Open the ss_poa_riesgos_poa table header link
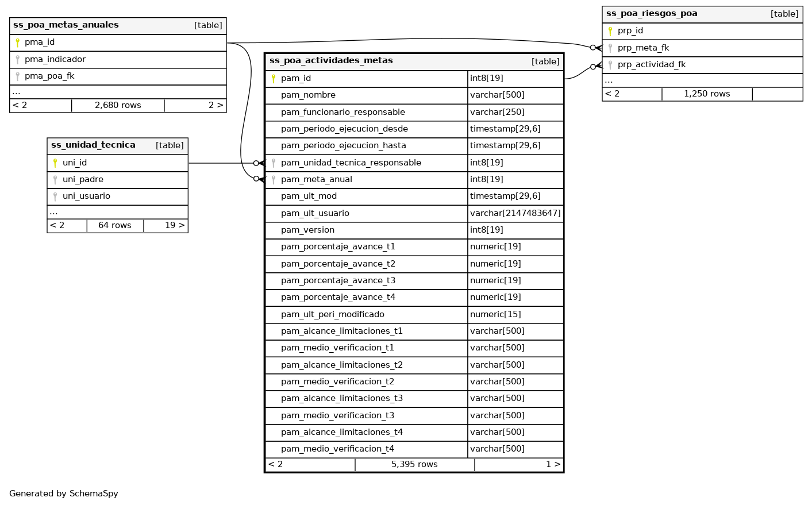The width and height of the screenshot is (812, 505). pyautogui.click(x=652, y=14)
